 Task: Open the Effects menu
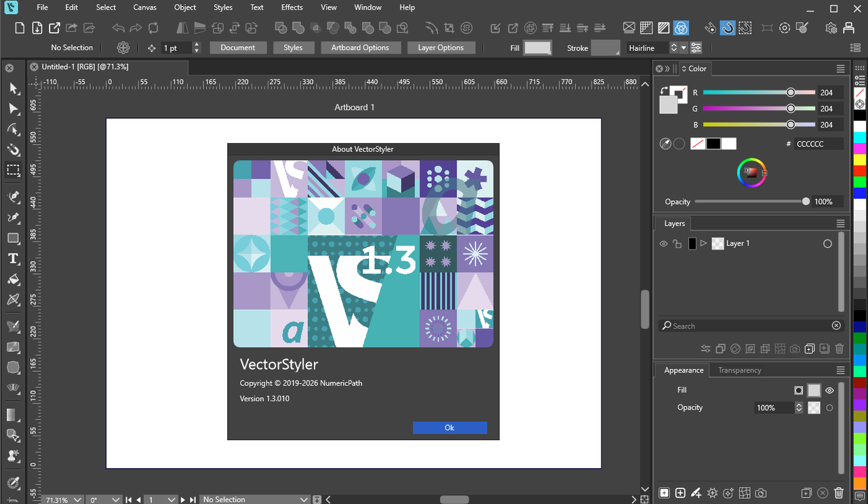click(x=292, y=7)
